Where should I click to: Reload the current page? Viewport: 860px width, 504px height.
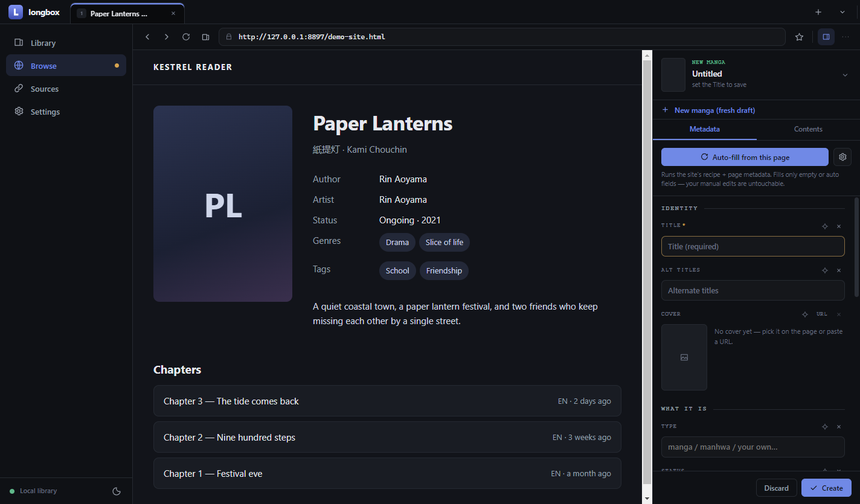pos(186,37)
